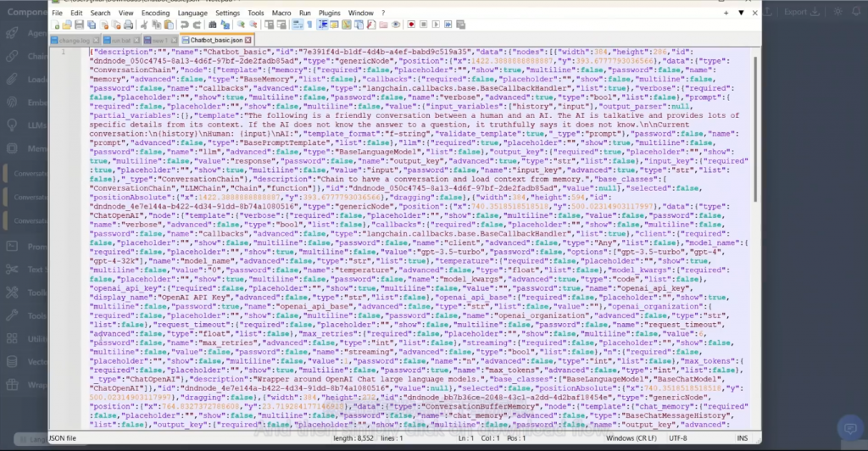The width and height of the screenshot is (868, 451).
Task: Click the New file toolbar icon
Action: [x=56, y=25]
